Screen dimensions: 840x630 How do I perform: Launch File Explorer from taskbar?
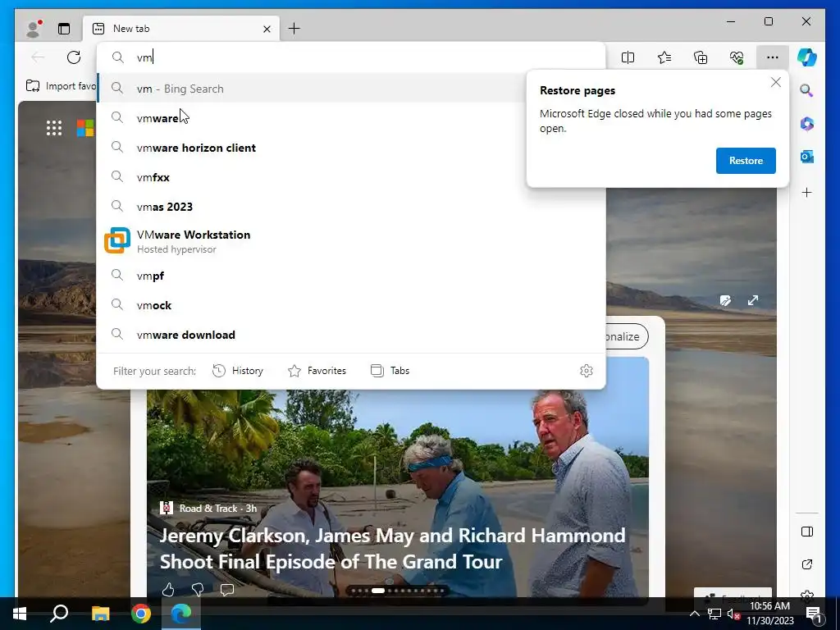[100, 614]
